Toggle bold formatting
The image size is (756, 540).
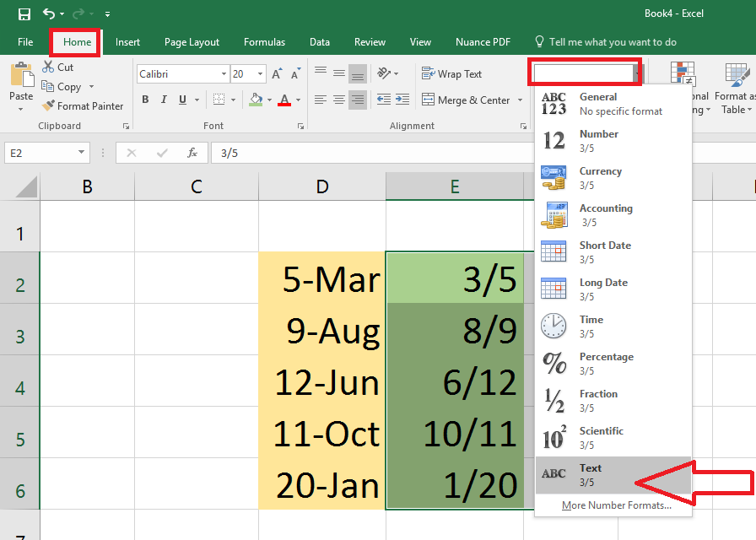[x=145, y=100]
